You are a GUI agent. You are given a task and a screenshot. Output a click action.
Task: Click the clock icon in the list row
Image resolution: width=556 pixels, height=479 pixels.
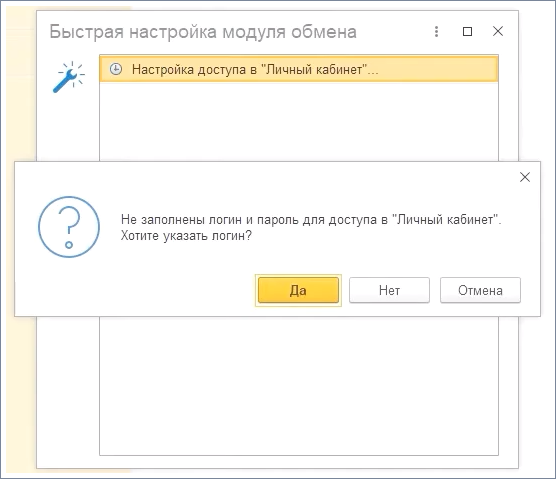coord(116,69)
